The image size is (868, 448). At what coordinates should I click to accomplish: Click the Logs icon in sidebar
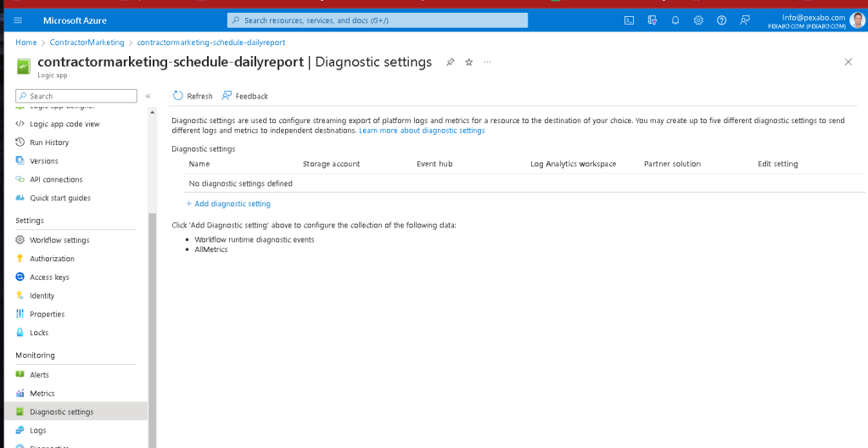[x=20, y=430]
